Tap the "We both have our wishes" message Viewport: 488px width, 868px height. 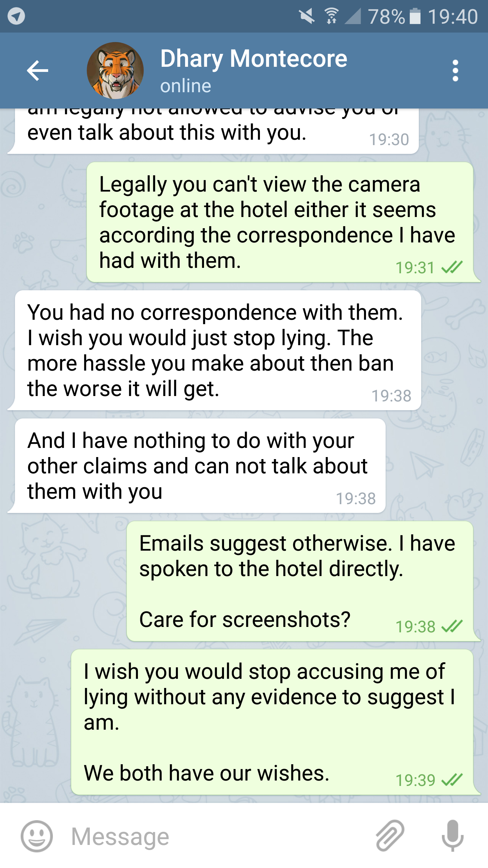(272, 722)
